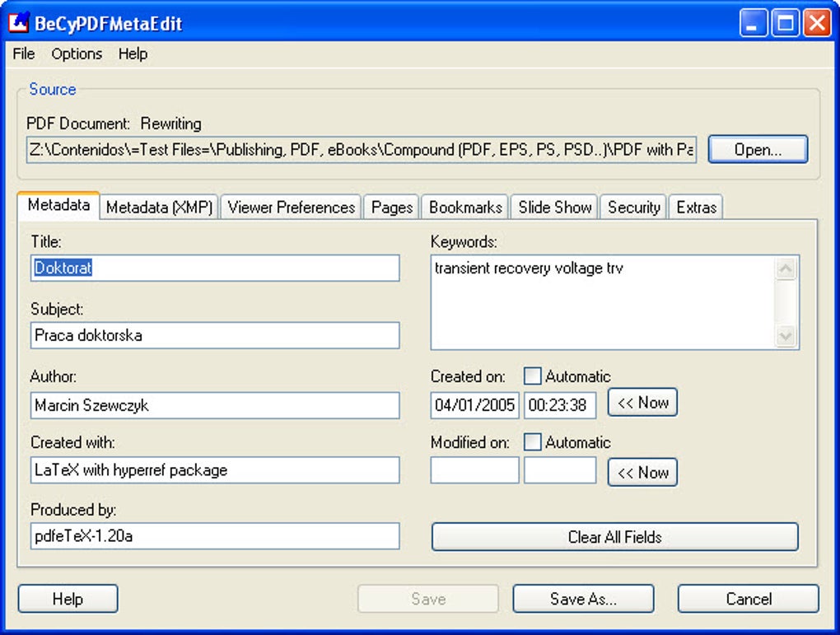This screenshot has height=635, width=840.
Task: Switch to the Metadata (XMP) tab
Action: (x=159, y=207)
